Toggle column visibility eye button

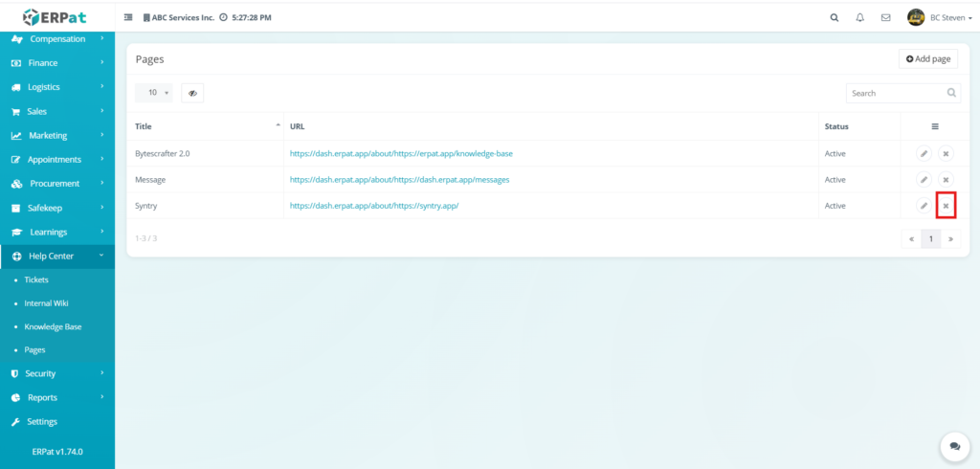[192, 93]
